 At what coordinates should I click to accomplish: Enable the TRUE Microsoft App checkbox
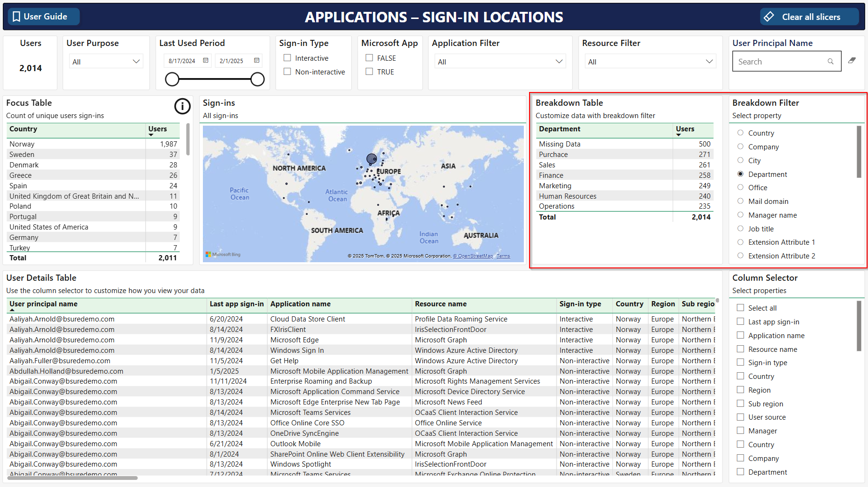(369, 72)
